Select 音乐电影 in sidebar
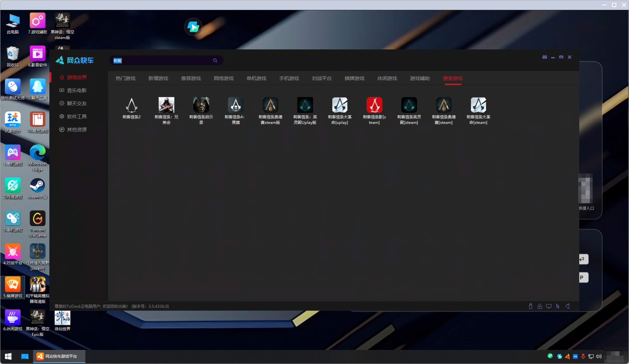The width and height of the screenshot is (629, 364). pyautogui.click(x=77, y=90)
